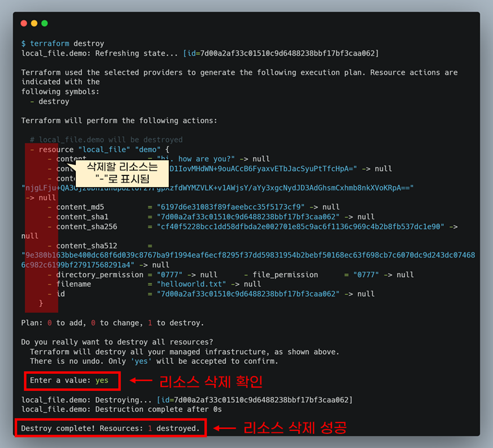Click the '6197d6e31083f89faeebcc35f5173cf9' md5 value
The image size is (493, 448).
point(231,207)
